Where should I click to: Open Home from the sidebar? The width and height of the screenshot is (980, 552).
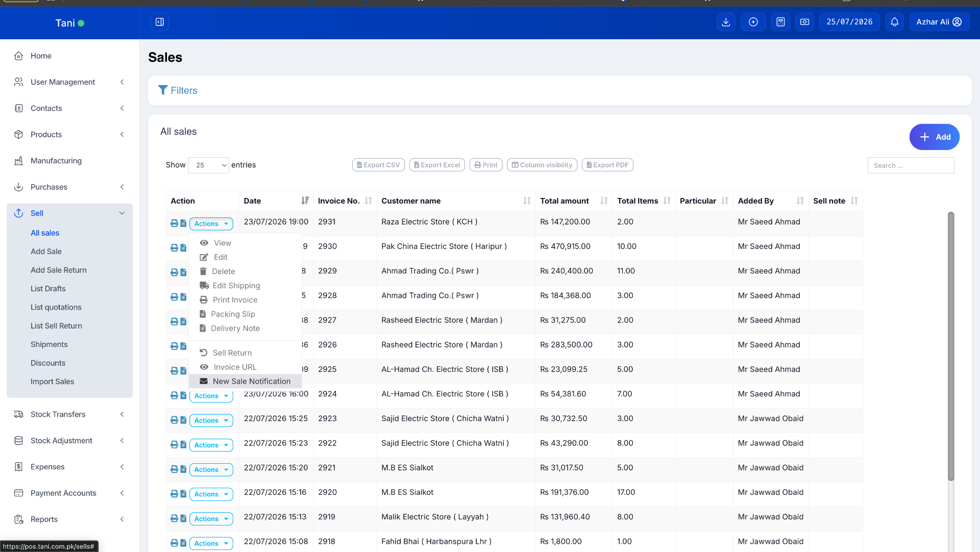point(41,56)
